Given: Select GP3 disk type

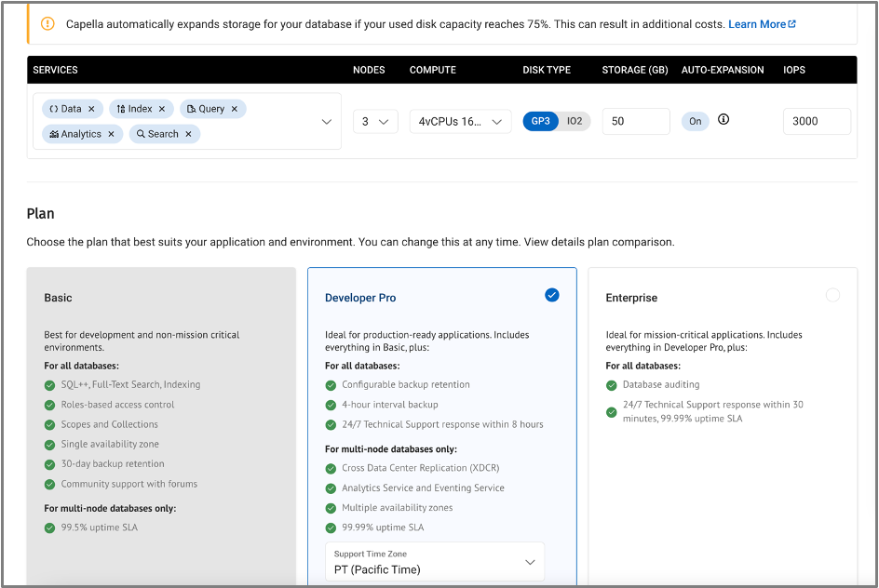Looking at the screenshot, I should tap(540, 122).
